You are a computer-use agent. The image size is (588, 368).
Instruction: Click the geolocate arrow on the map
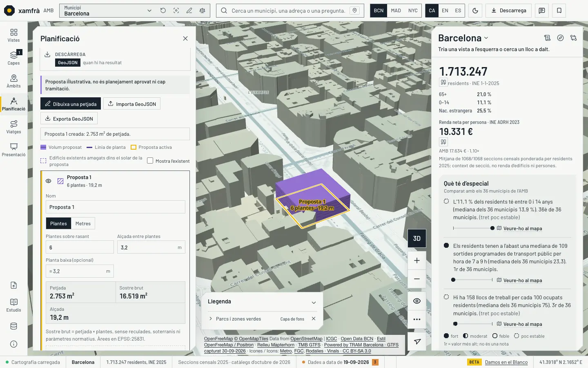tap(417, 341)
